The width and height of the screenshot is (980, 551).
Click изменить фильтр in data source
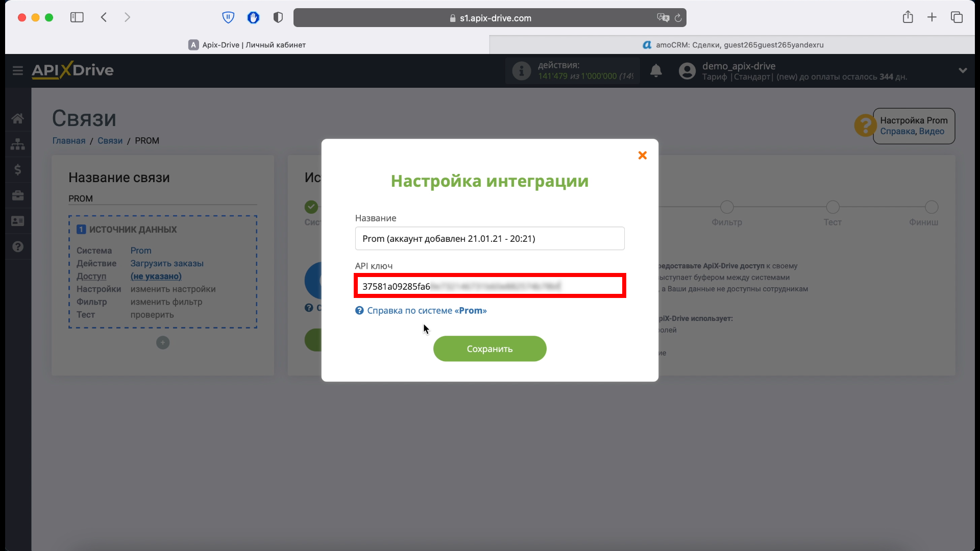click(x=166, y=302)
